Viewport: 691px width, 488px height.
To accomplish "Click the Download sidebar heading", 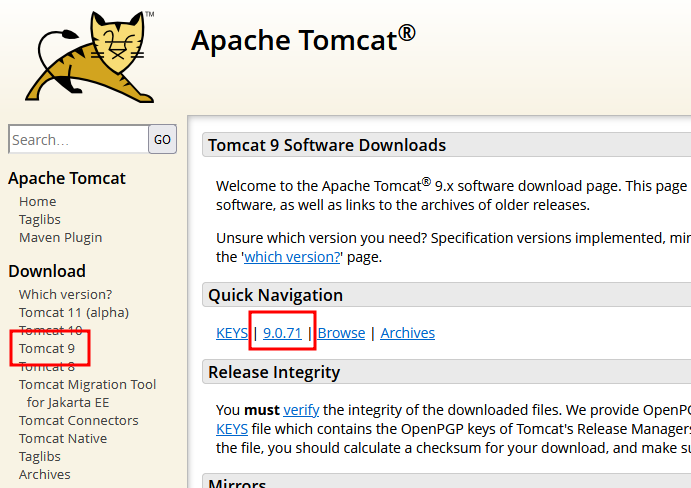I will point(47,271).
